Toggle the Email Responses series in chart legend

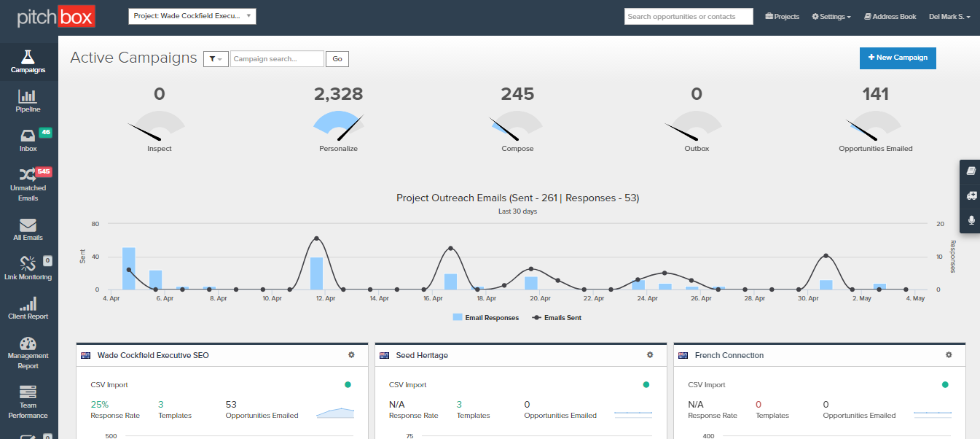(x=486, y=318)
